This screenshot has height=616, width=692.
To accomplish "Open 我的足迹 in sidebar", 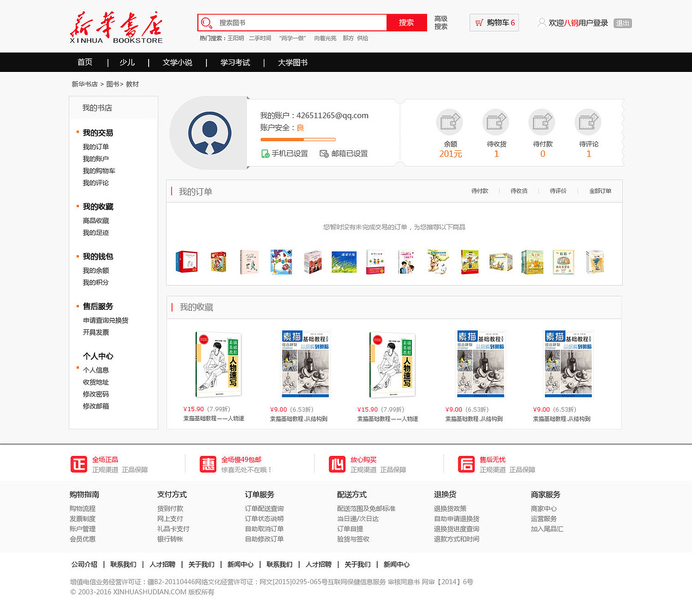I will tap(96, 233).
